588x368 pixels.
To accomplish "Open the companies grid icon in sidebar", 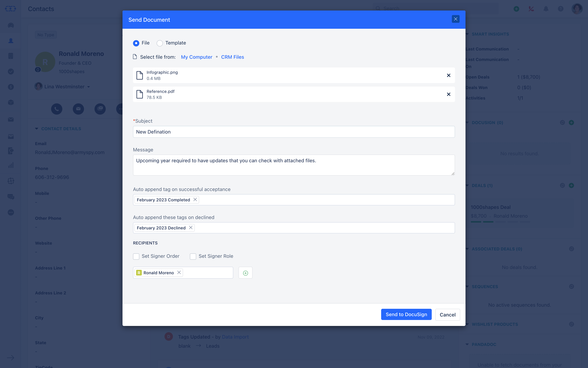I will (x=11, y=56).
